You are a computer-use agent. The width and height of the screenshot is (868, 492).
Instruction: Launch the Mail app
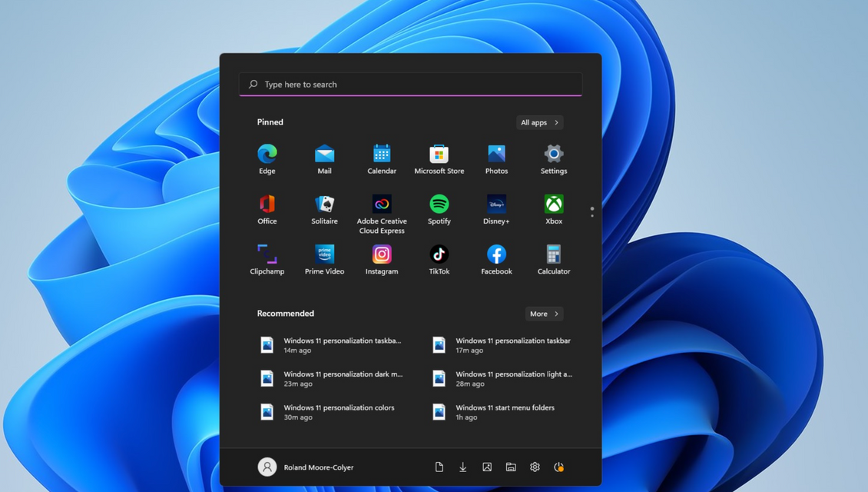324,160
